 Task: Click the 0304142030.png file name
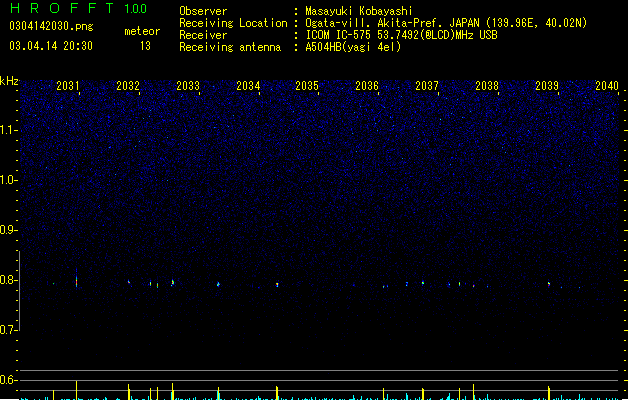pos(51,26)
